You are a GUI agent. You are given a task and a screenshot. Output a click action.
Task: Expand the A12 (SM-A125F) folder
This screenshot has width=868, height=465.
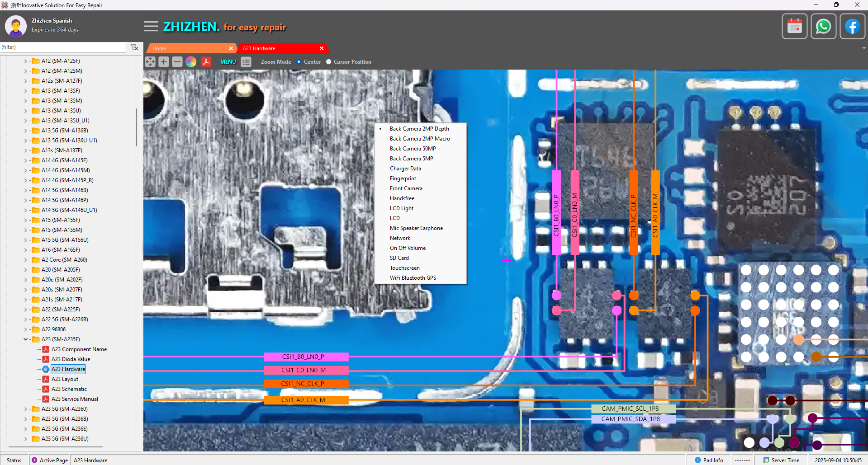click(26, 61)
